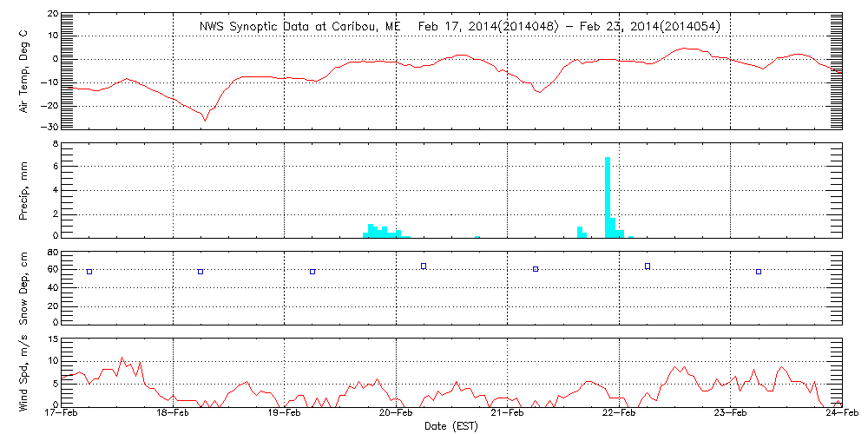The image size is (868, 434).
Task: Click the "24-Feb" date tick label
Action: coord(843,415)
